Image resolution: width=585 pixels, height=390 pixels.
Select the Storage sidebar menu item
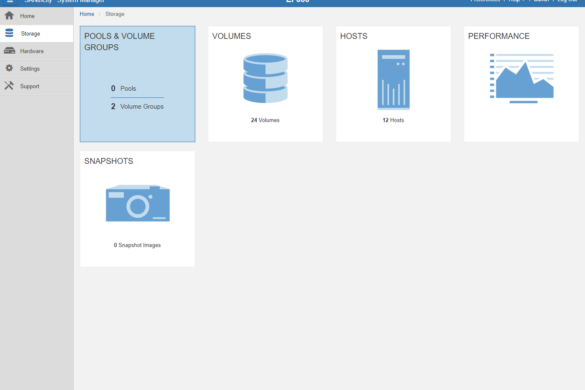[x=37, y=34]
